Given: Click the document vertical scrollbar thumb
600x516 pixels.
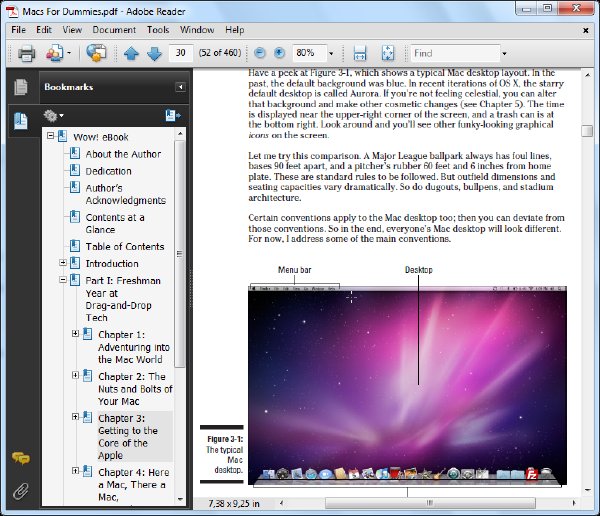Looking at the screenshot, I should 587,131.
